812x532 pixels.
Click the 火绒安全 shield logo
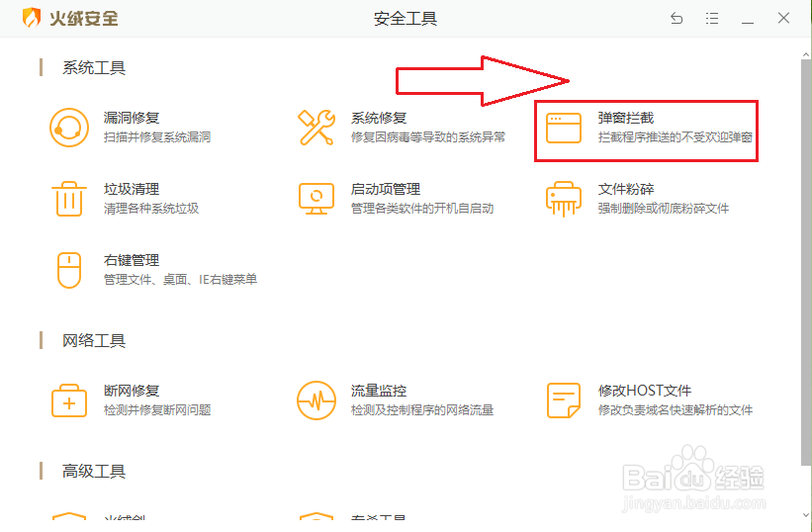click(31, 18)
